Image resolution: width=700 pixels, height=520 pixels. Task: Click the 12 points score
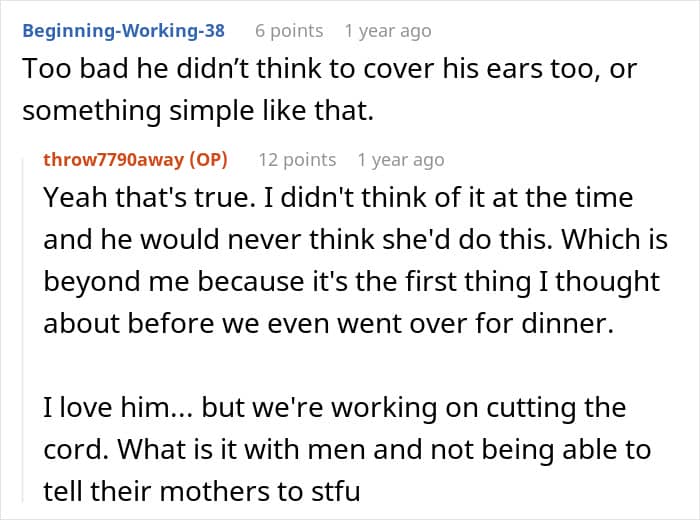pyautogui.click(x=297, y=160)
